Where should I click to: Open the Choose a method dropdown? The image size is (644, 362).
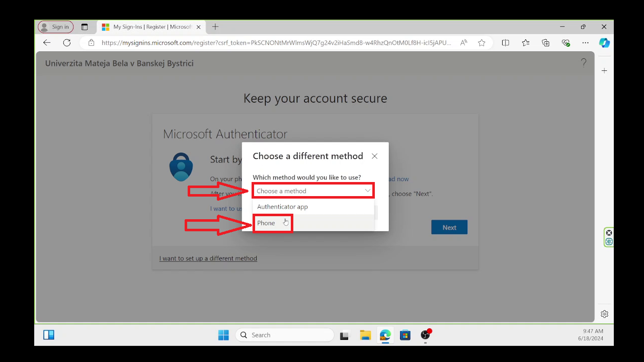[x=313, y=191]
